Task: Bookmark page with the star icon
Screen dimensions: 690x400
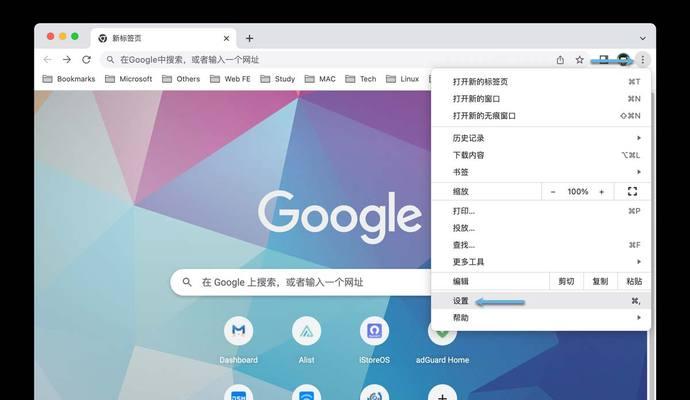Action: click(x=580, y=60)
